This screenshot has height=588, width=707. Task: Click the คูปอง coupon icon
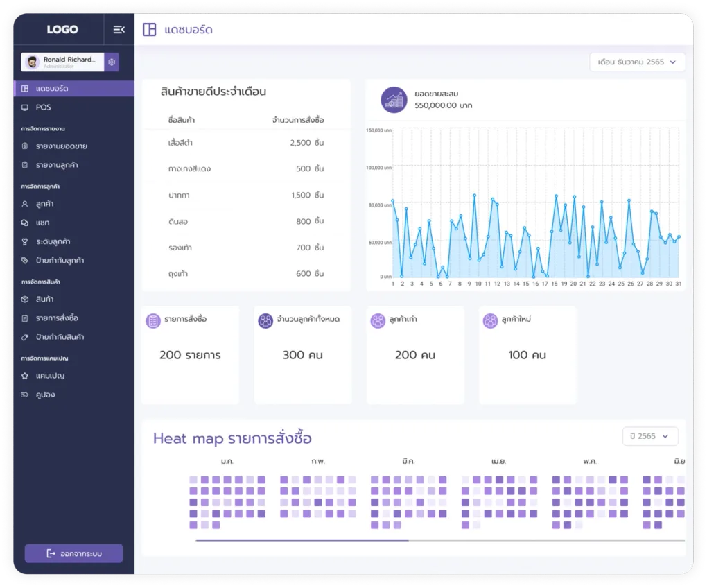coord(25,395)
